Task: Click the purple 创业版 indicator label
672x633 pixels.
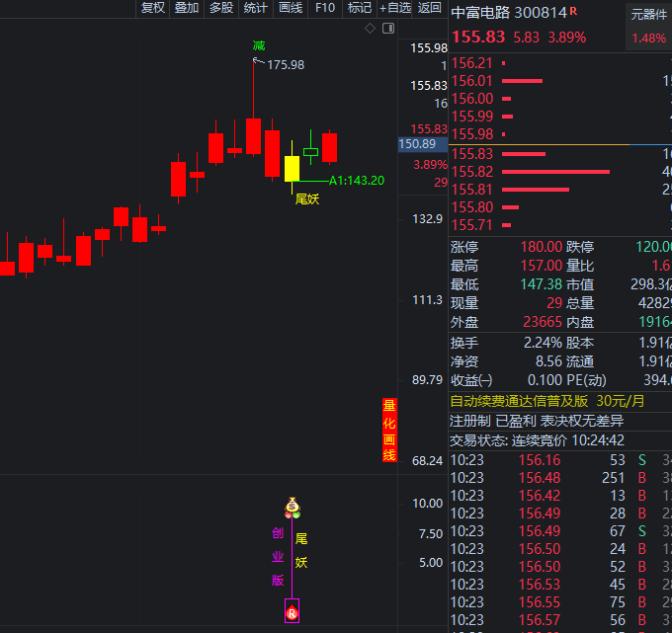Action: [278, 557]
